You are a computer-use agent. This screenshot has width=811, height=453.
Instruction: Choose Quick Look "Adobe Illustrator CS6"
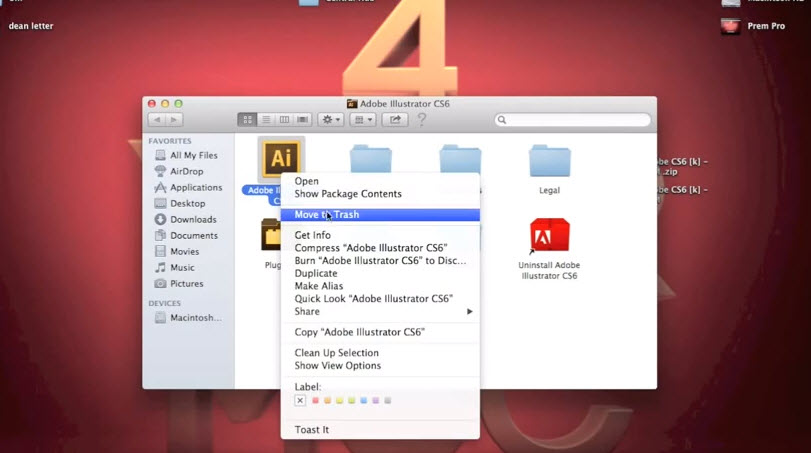tap(380, 298)
